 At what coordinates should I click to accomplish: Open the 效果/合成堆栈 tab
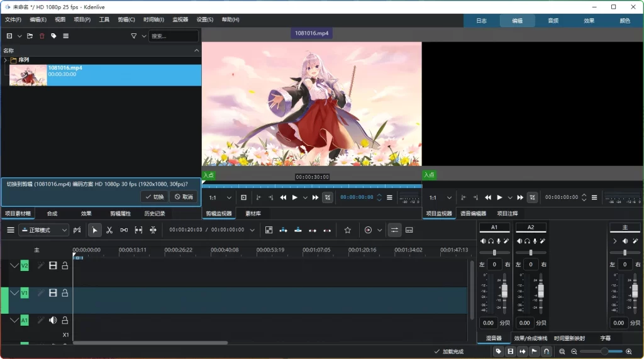(x=530, y=338)
